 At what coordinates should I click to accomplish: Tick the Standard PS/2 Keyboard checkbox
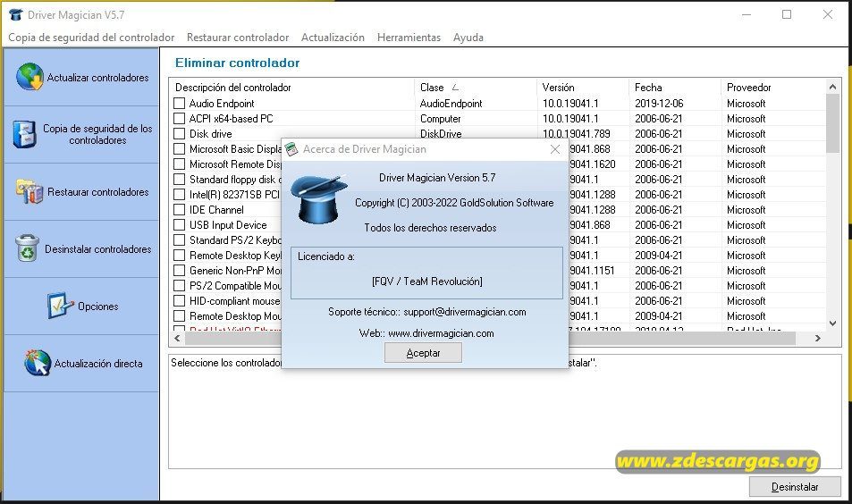[180, 240]
